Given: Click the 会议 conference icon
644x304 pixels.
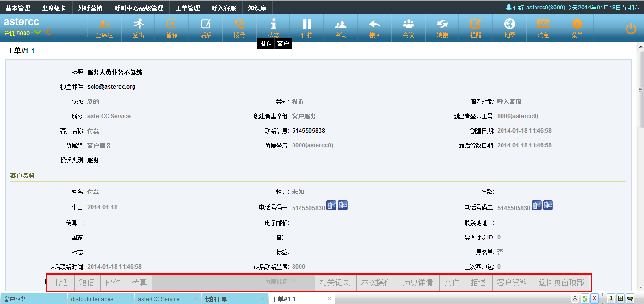Looking at the screenshot, I should [x=408, y=25].
